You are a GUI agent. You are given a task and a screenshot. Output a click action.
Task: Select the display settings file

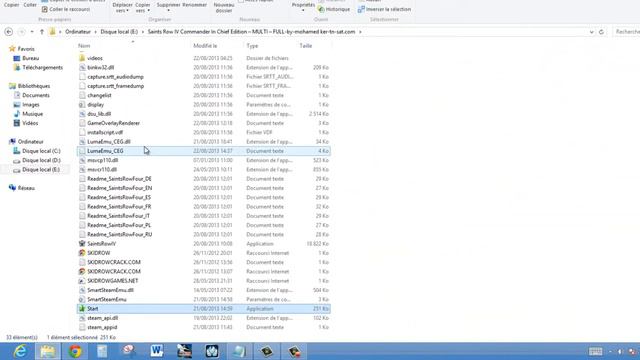[x=96, y=104]
